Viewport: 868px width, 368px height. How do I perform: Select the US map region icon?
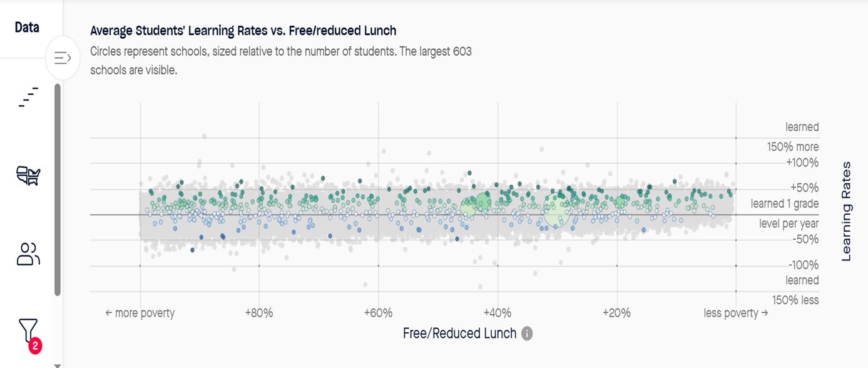28,176
